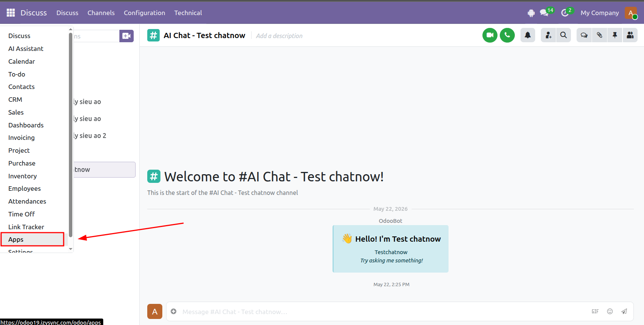644x325 pixels.
Task: Open the Channels menu
Action: click(x=101, y=13)
